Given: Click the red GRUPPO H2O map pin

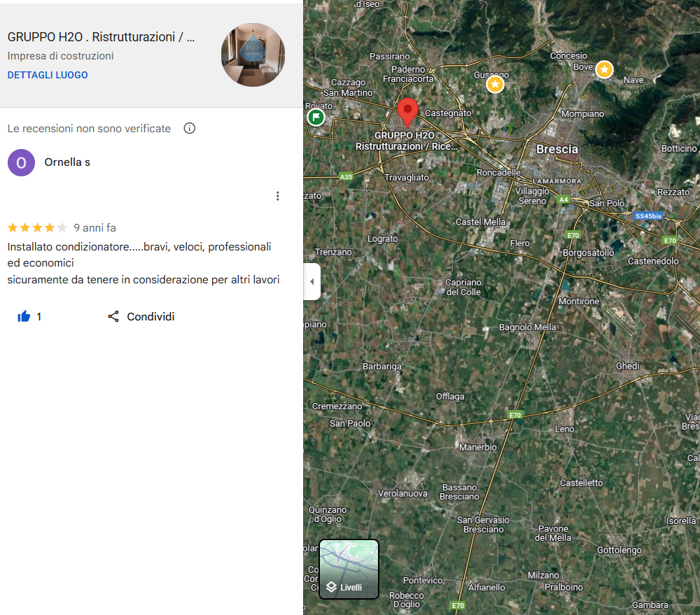Looking at the screenshot, I should 407,112.
